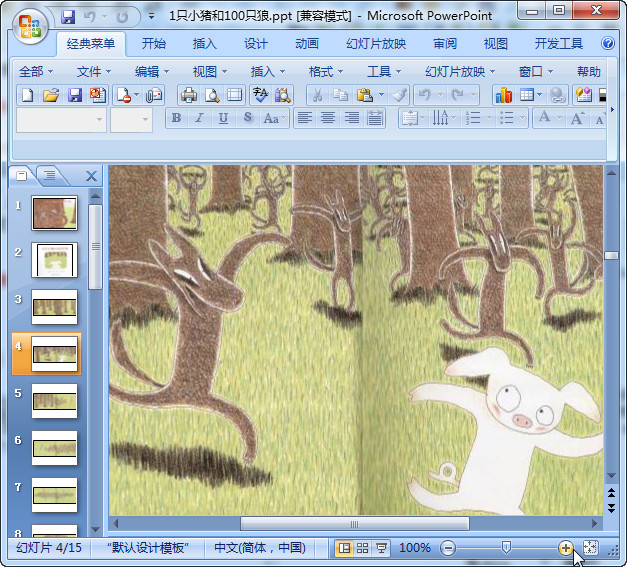Toggle underline formatting

tap(222, 118)
